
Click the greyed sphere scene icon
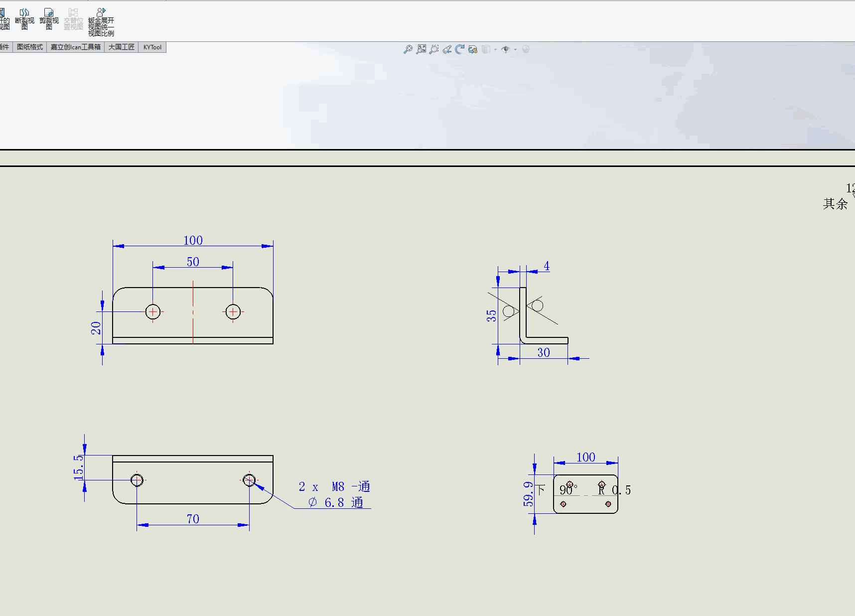click(526, 49)
